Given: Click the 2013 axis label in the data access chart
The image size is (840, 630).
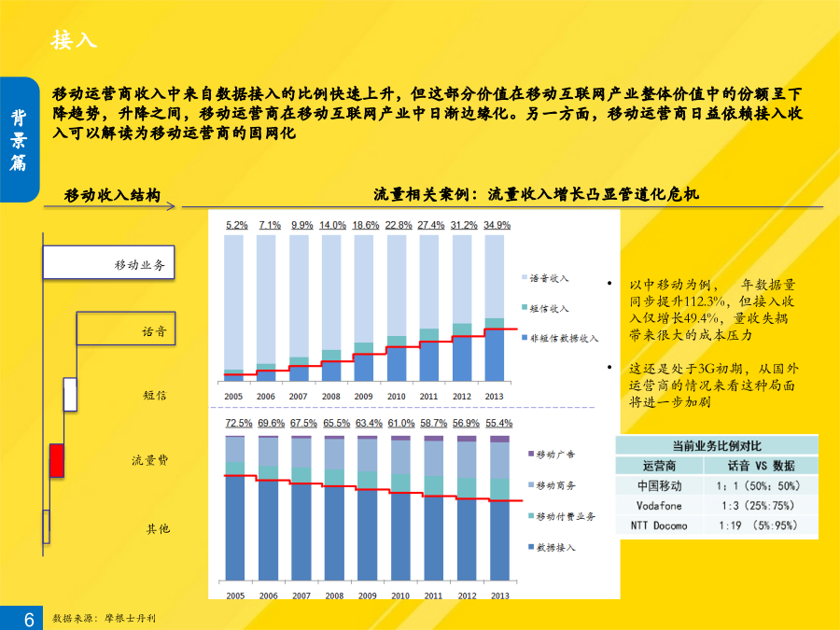Looking at the screenshot, I should (x=500, y=595).
